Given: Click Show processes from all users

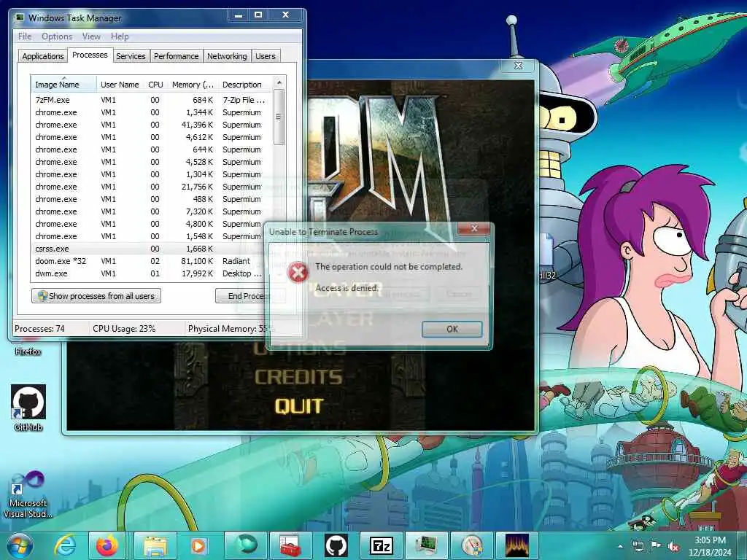Looking at the screenshot, I should [x=96, y=296].
